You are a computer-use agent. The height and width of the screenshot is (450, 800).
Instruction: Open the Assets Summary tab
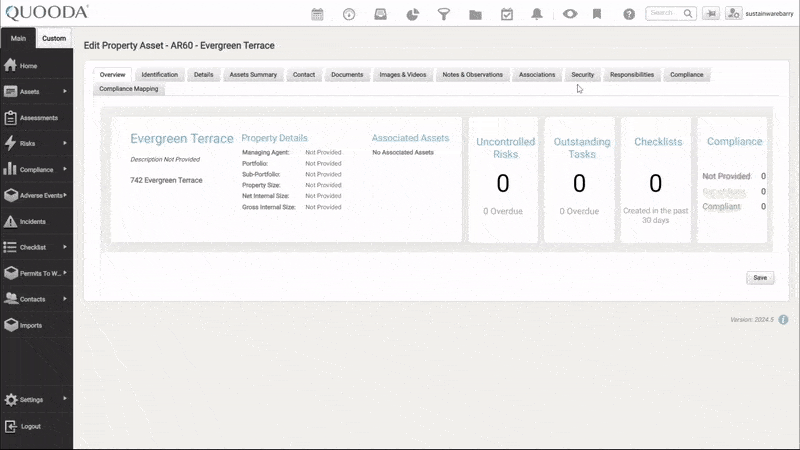click(253, 74)
